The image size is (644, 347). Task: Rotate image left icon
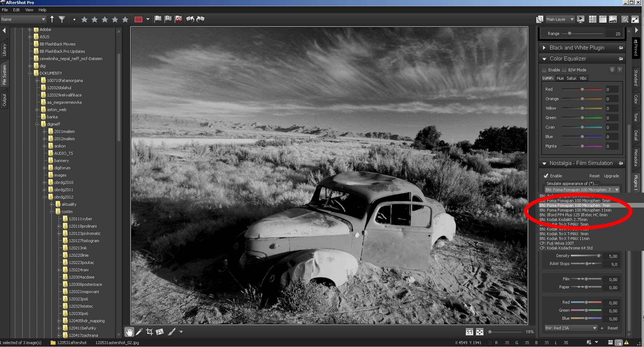[190, 19]
